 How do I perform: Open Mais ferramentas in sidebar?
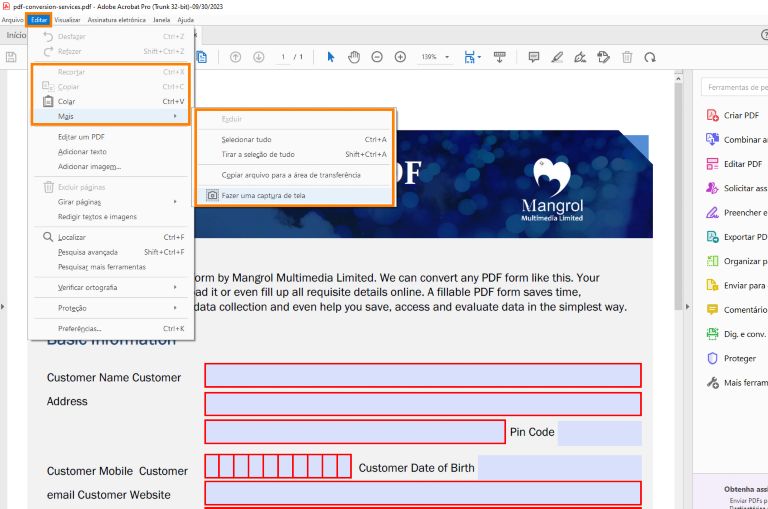(x=736, y=383)
